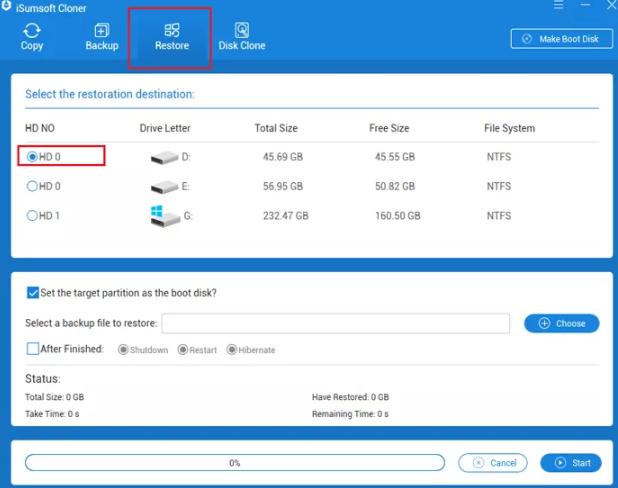Click the 0% progress bar
Image resolution: width=618 pixels, height=488 pixels.
tap(235, 463)
